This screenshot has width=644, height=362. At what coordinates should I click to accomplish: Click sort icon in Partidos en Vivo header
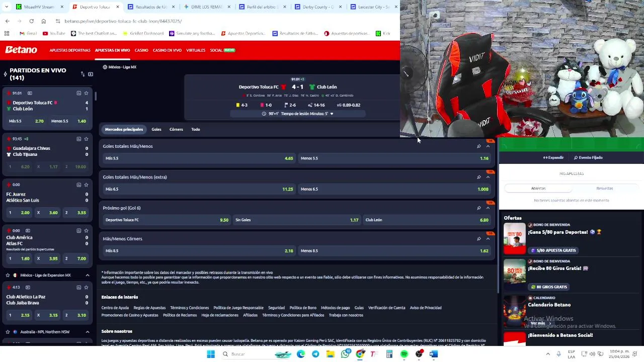(x=83, y=74)
